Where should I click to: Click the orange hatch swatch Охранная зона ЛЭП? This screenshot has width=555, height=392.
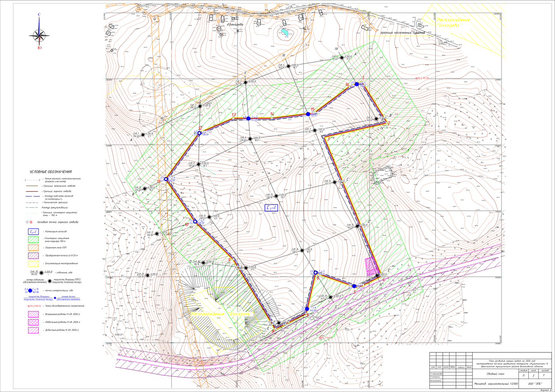point(33,248)
